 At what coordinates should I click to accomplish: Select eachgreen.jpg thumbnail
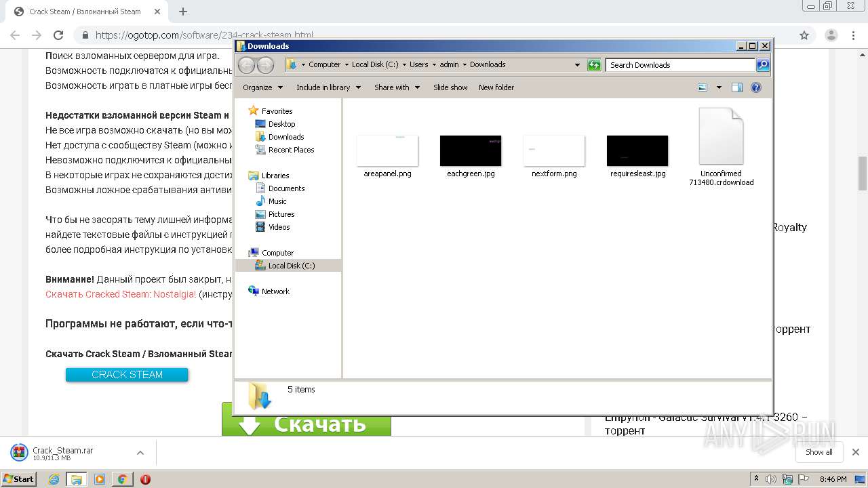pos(471,150)
